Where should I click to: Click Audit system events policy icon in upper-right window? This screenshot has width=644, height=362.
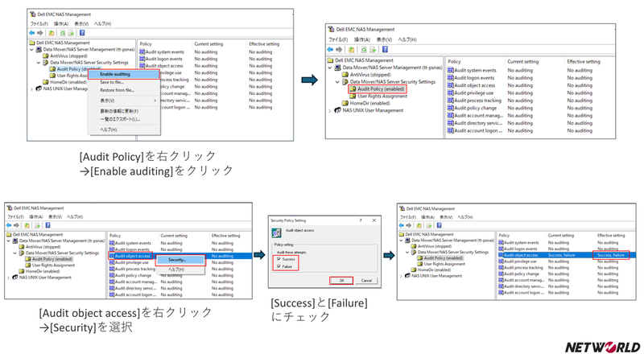tap(451, 70)
